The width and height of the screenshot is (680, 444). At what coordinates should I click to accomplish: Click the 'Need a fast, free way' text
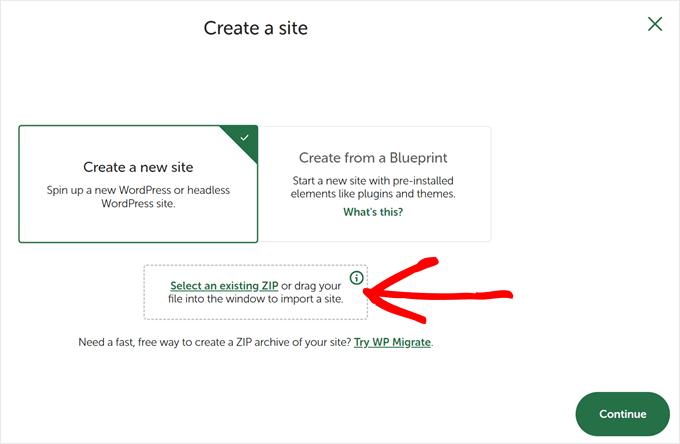[x=215, y=342]
